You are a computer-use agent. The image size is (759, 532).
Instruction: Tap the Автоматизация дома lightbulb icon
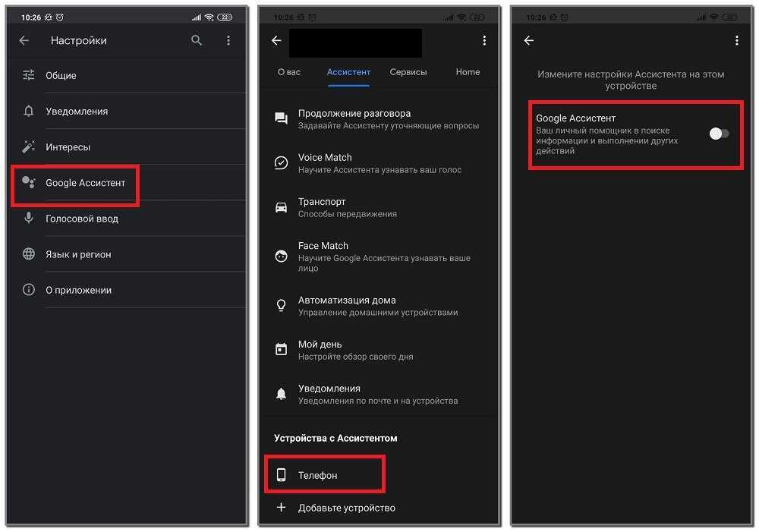[x=282, y=305]
